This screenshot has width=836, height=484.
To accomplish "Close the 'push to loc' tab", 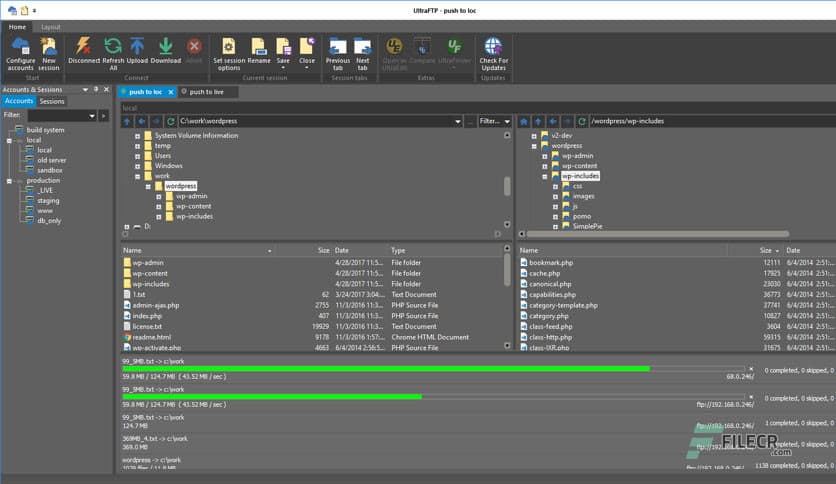I will [x=171, y=92].
